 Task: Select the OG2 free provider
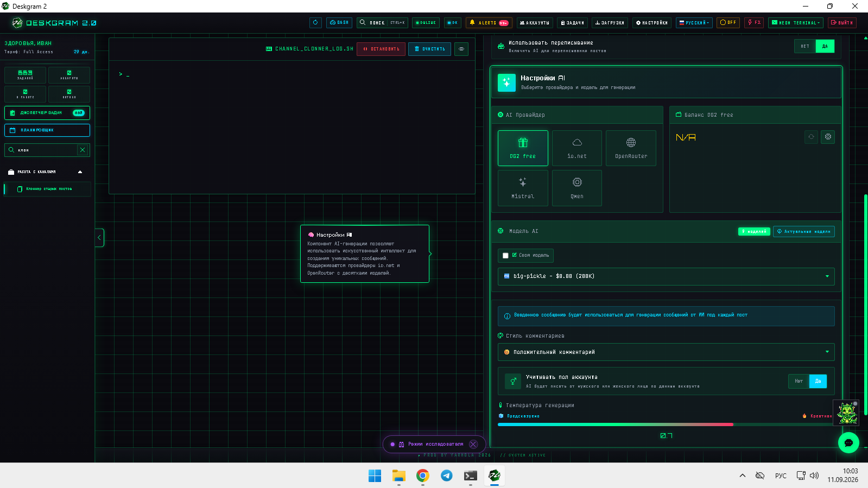(523, 148)
